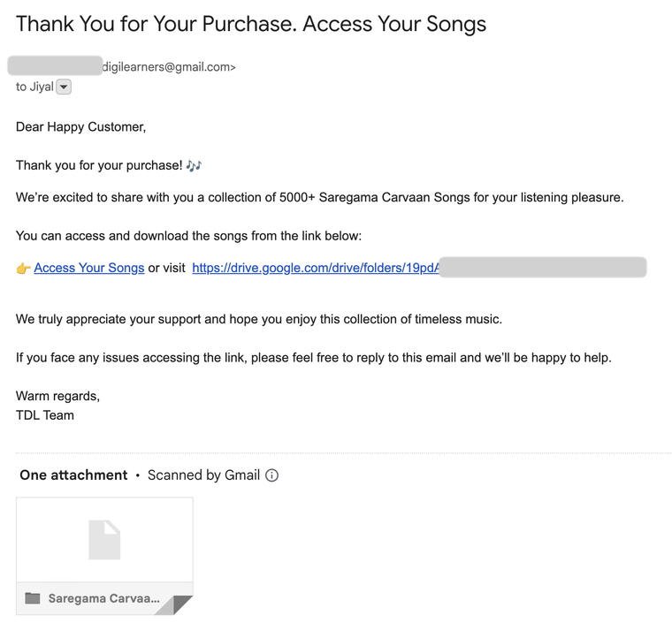672x638 pixels.
Task: Click the sentence about 5000+ Saregama Carvaan Songs
Action: 319,197
